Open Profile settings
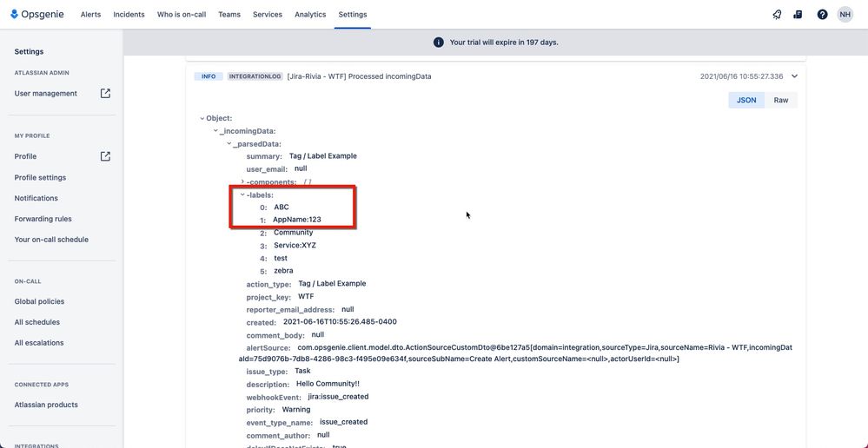The height and width of the screenshot is (448, 868). [x=41, y=177]
